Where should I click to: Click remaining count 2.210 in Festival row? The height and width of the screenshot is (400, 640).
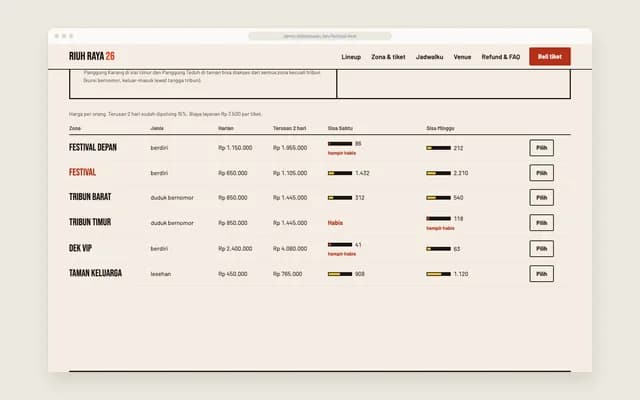[x=461, y=173]
